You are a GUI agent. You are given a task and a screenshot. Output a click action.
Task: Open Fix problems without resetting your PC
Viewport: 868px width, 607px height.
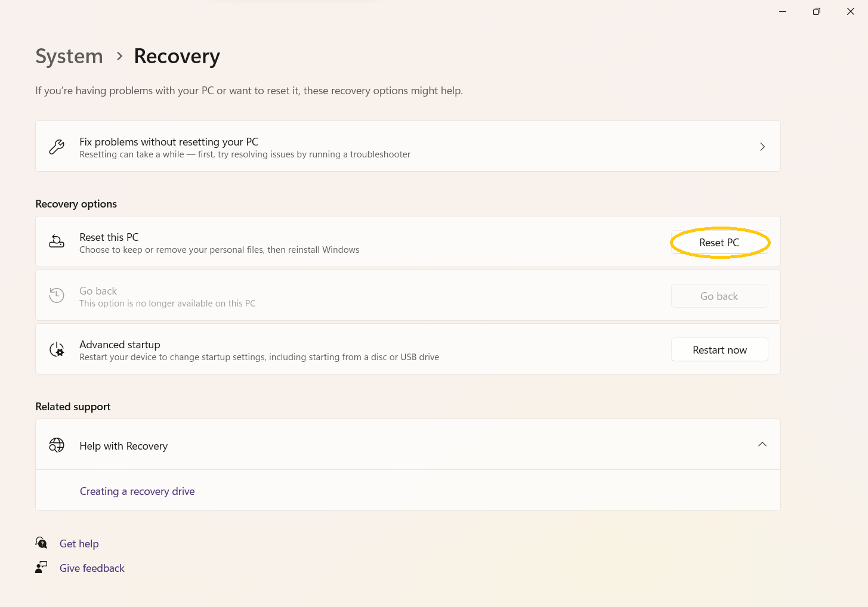click(x=169, y=142)
